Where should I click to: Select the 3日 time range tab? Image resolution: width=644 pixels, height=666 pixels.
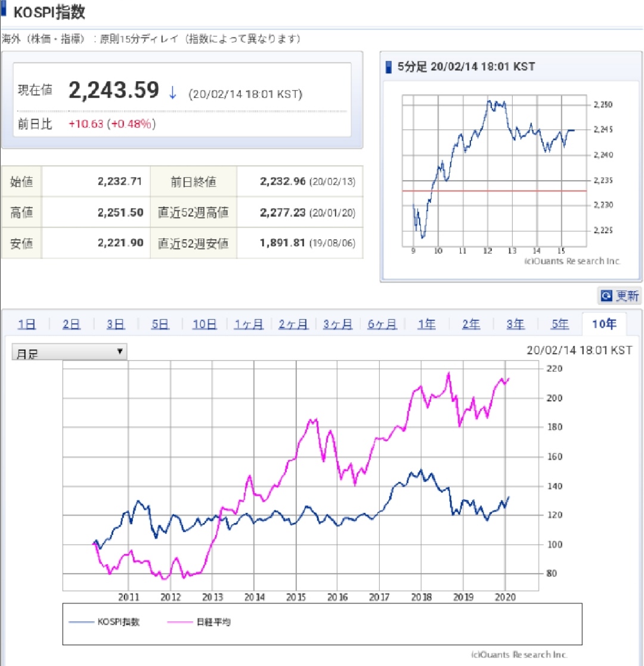[116, 324]
